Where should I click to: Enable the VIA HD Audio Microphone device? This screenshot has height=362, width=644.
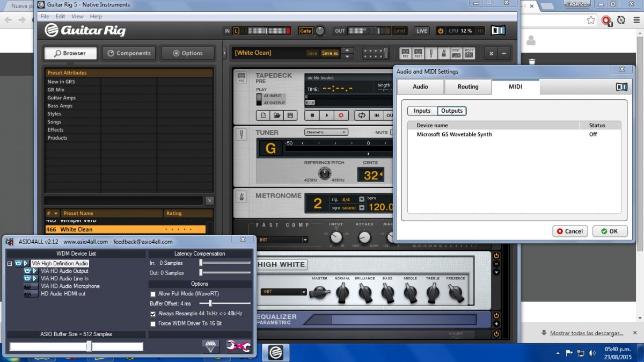coord(27,286)
